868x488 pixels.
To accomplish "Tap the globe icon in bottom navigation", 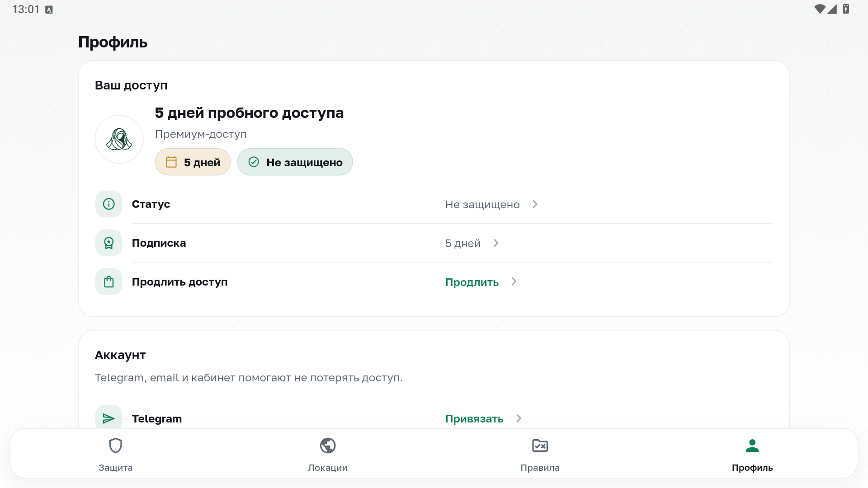I will point(328,446).
